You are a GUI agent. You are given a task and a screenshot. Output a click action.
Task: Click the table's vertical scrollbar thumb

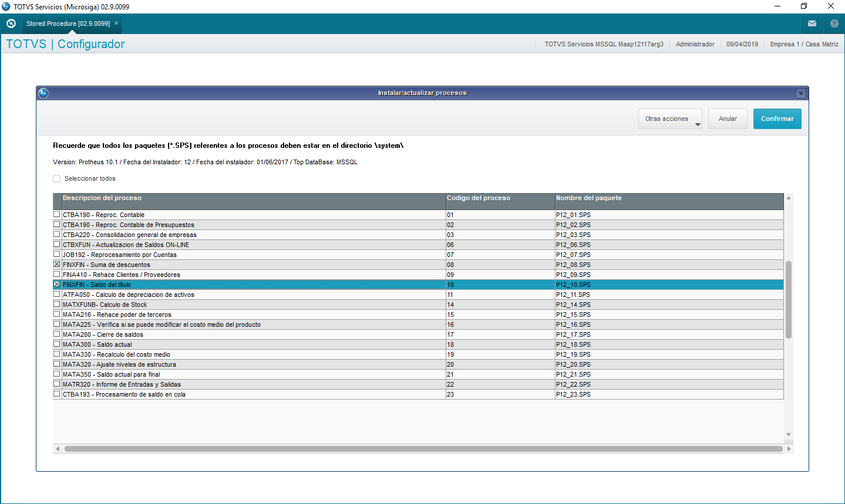click(789, 300)
